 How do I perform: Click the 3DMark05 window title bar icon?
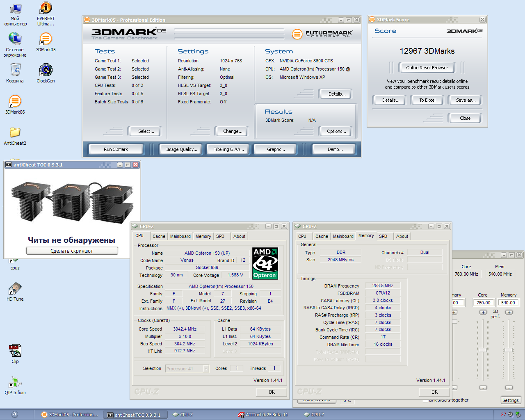[87, 20]
